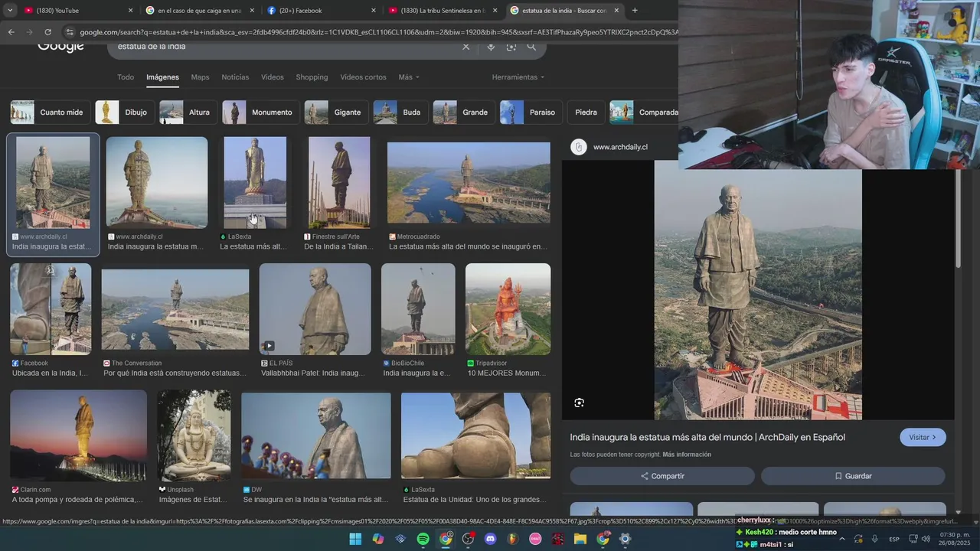The image size is (980, 551).
Task: Show hidden tray icons chevron
Action: (841, 540)
